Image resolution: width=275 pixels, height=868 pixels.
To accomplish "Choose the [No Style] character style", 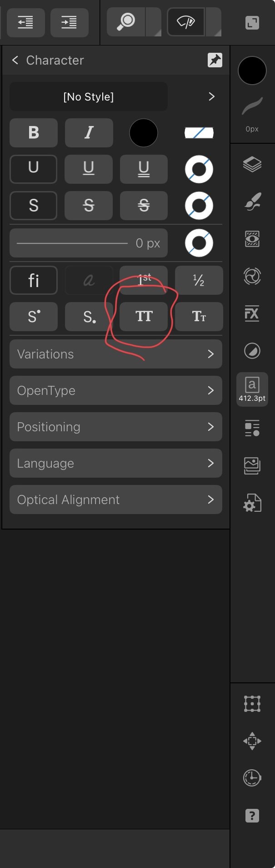I will click(x=89, y=96).
